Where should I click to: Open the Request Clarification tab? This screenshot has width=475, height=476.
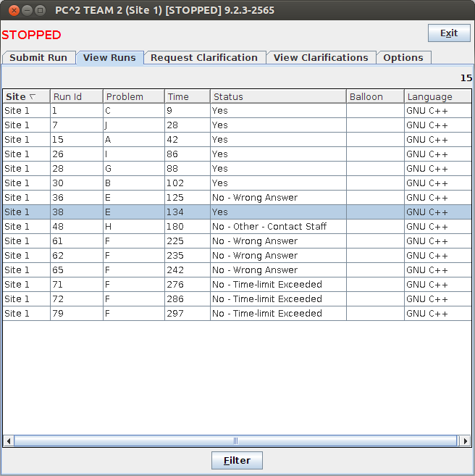click(x=204, y=58)
